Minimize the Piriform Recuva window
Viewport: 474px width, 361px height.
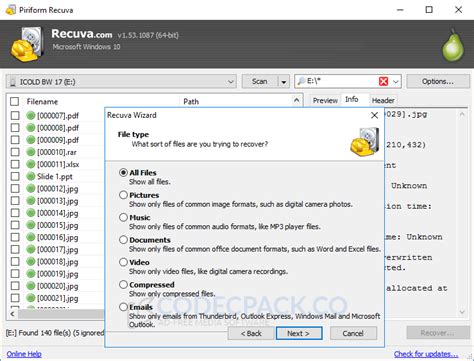point(400,10)
